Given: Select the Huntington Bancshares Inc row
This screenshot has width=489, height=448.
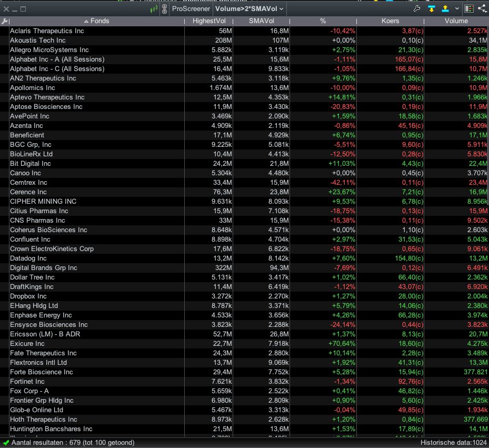Looking at the screenshot, I should tap(244, 429).
